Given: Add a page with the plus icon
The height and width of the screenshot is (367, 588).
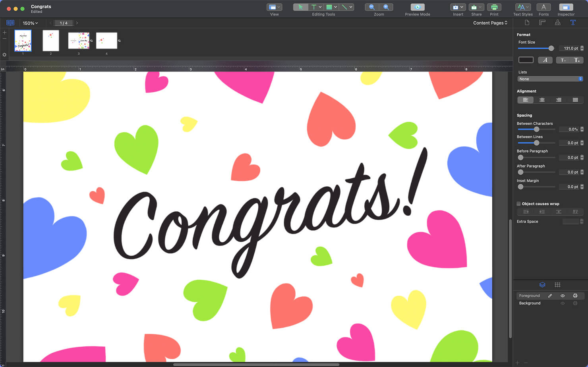Looking at the screenshot, I should (x=4, y=33).
